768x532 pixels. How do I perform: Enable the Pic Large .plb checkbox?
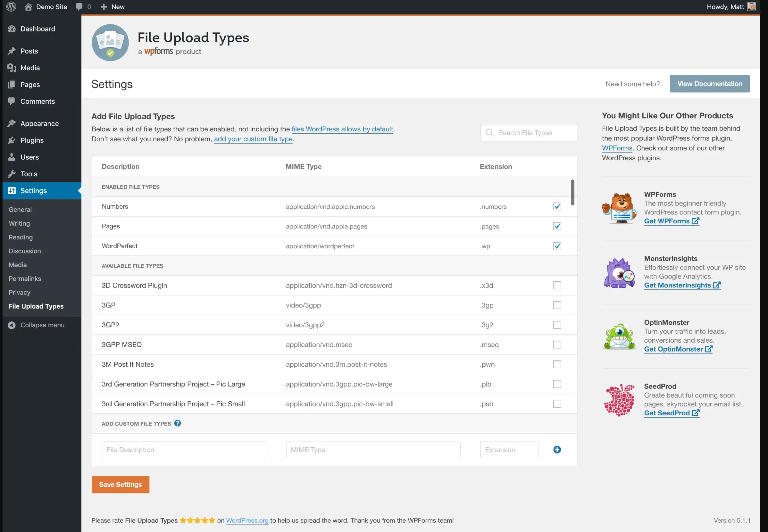coord(557,384)
